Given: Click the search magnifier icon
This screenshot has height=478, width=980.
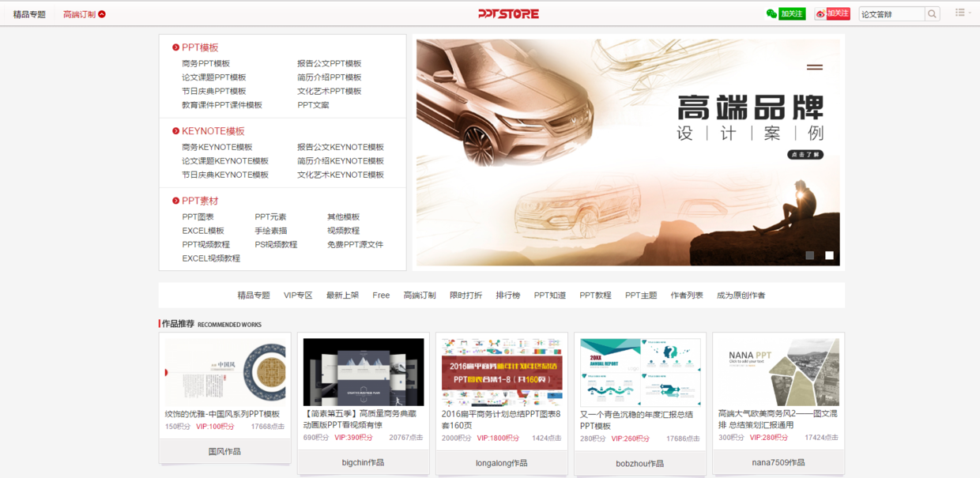Looking at the screenshot, I should click(x=931, y=13).
